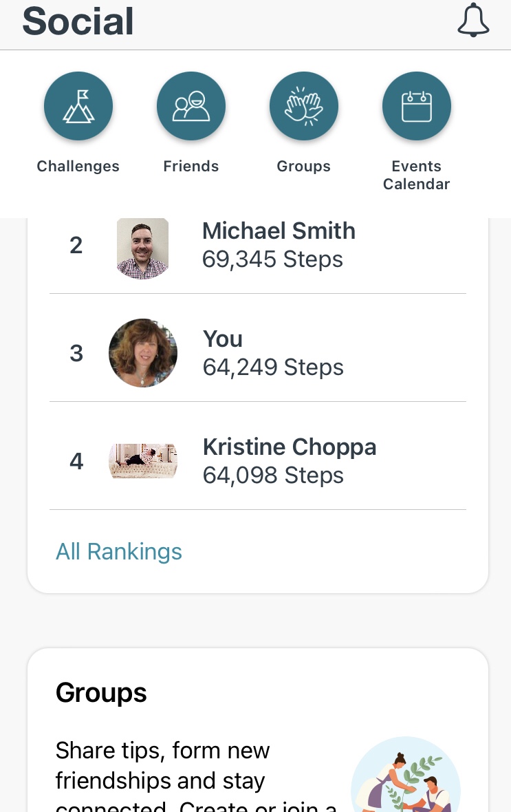Open the Friends icon button
This screenshot has height=812, width=511.
point(191,107)
